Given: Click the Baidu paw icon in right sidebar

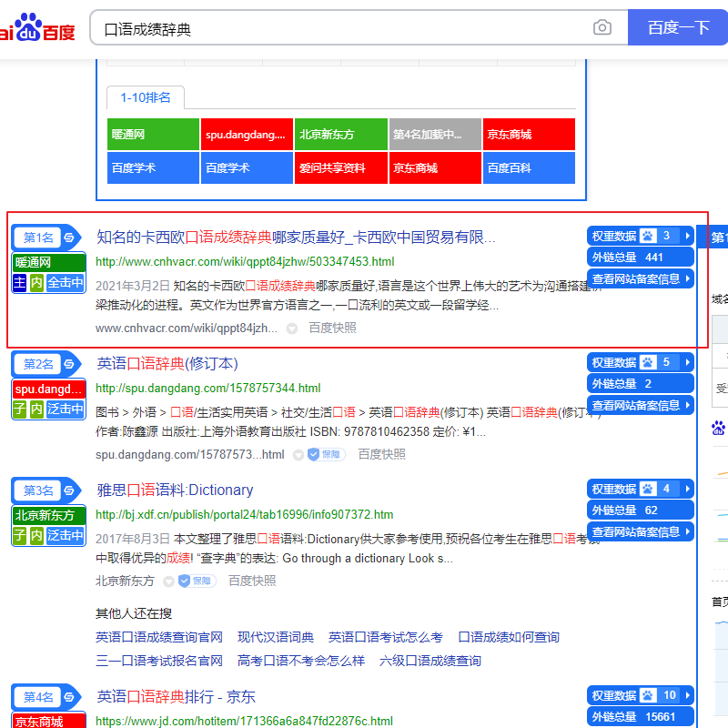Looking at the screenshot, I should tap(718, 428).
